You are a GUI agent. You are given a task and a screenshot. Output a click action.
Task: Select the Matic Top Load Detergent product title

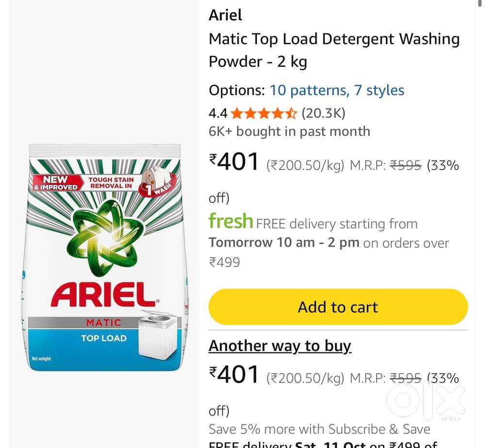334,50
